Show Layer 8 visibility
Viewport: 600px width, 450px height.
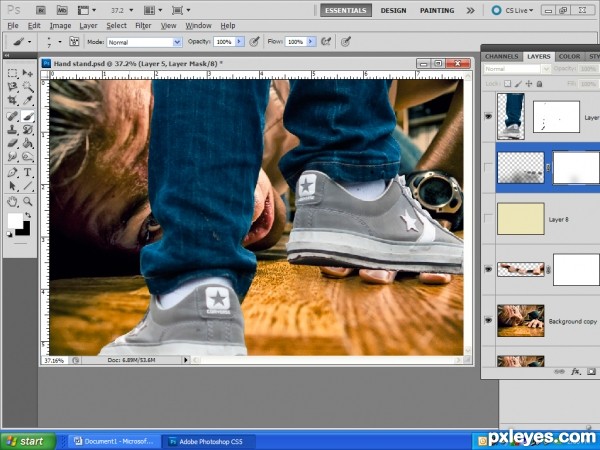(x=488, y=218)
